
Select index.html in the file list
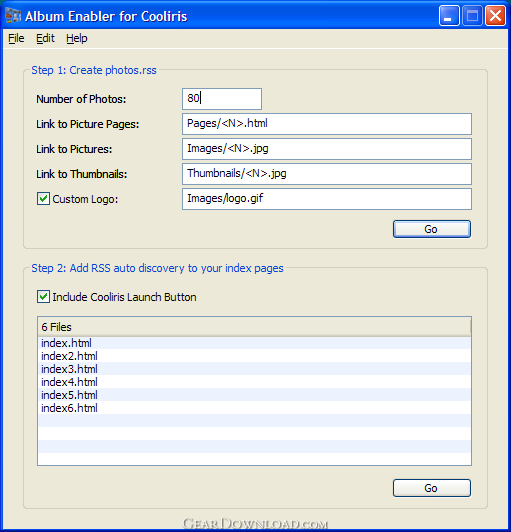pyautogui.click(x=254, y=343)
